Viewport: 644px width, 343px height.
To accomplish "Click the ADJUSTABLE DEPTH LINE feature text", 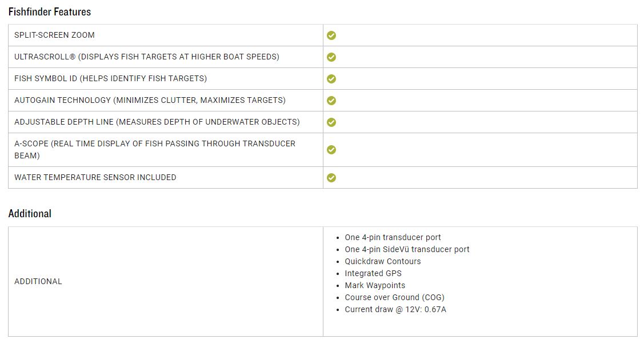I will pos(157,122).
